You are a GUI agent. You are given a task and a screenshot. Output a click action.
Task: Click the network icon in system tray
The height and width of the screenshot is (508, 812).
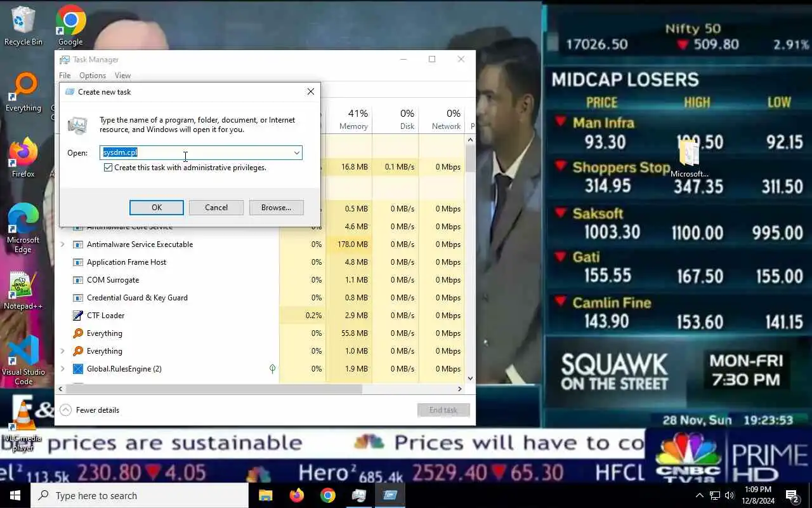[x=714, y=496]
